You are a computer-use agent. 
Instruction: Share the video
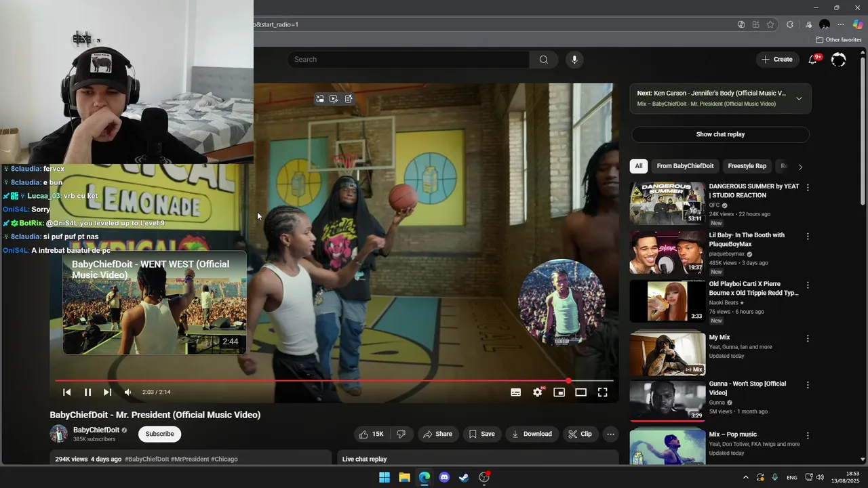pyautogui.click(x=437, y=434)
